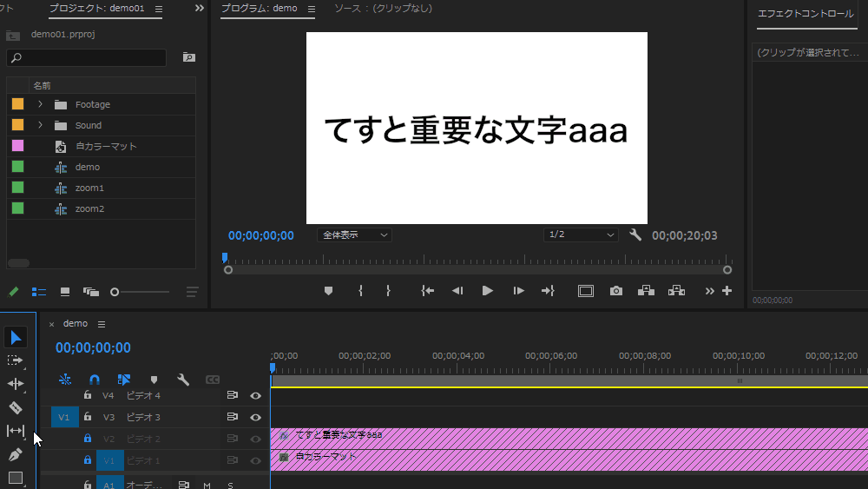Click the orange label swatch for Footage
Screen dimensions: 868x489
coord(17,104)
